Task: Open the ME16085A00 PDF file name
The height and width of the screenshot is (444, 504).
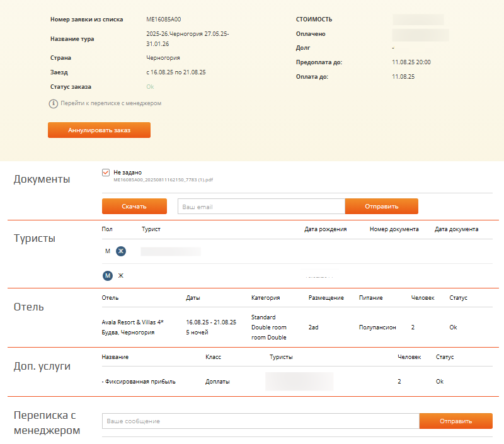Action: [x=163, y=179]
